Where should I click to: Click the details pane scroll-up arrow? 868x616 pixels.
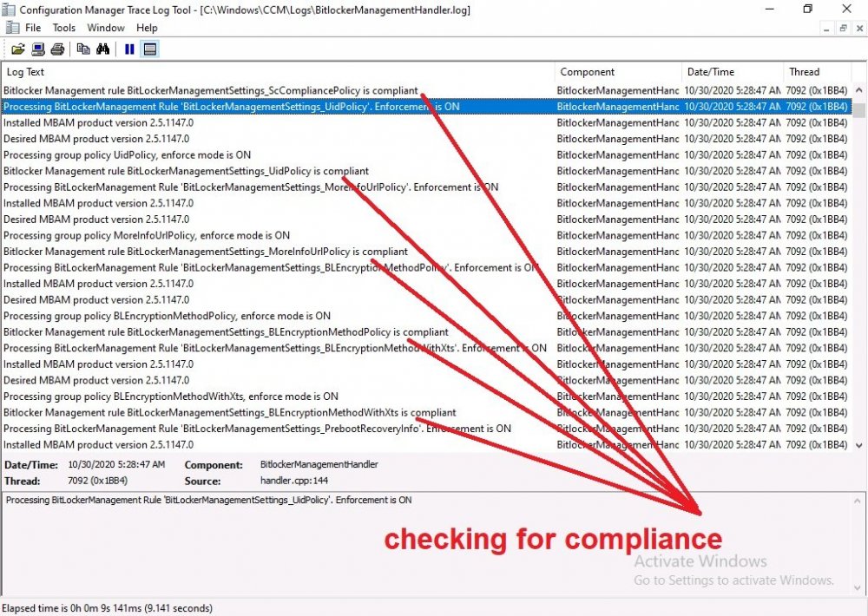858,501
